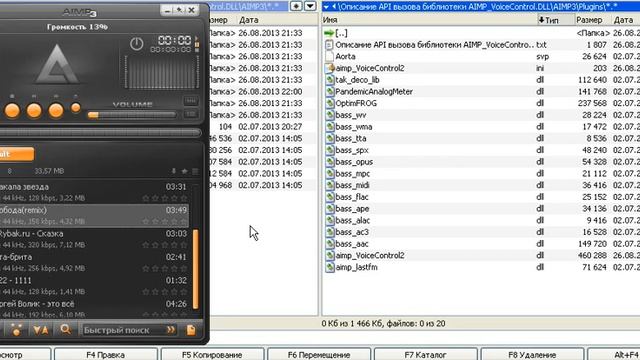Viewport: 640px width, 360px height.
Task: Select the orange playlist tab in AIMP
Action: click(17, 154)
